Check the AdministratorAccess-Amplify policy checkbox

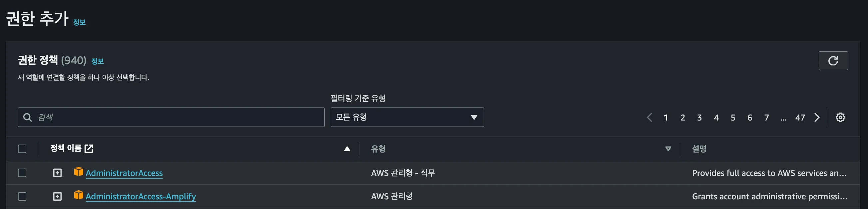(22, 196)
